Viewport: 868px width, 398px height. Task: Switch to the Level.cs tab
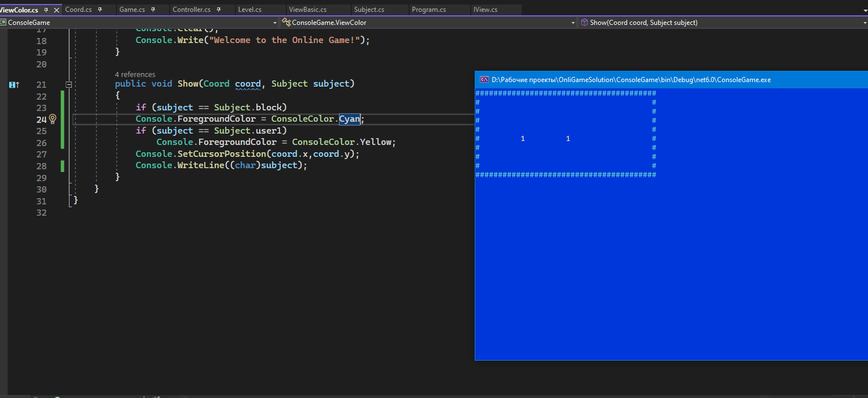(x=250, y=10)
